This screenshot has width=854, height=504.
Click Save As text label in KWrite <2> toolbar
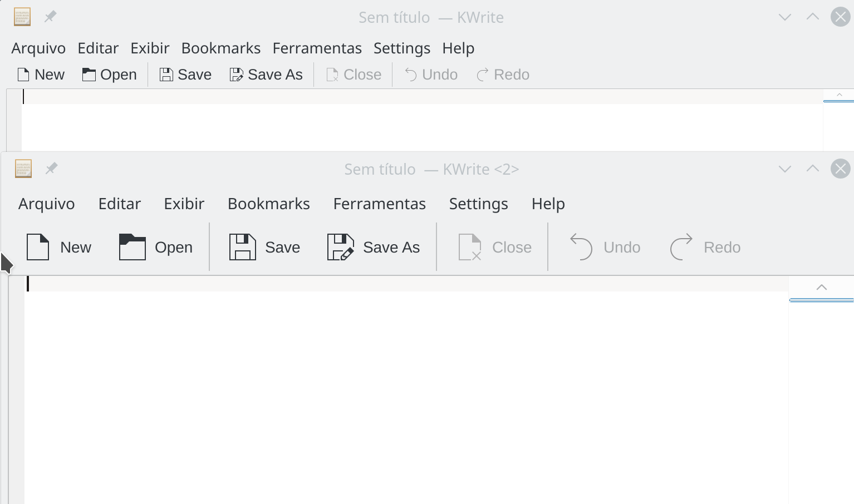tap(391, 248)
